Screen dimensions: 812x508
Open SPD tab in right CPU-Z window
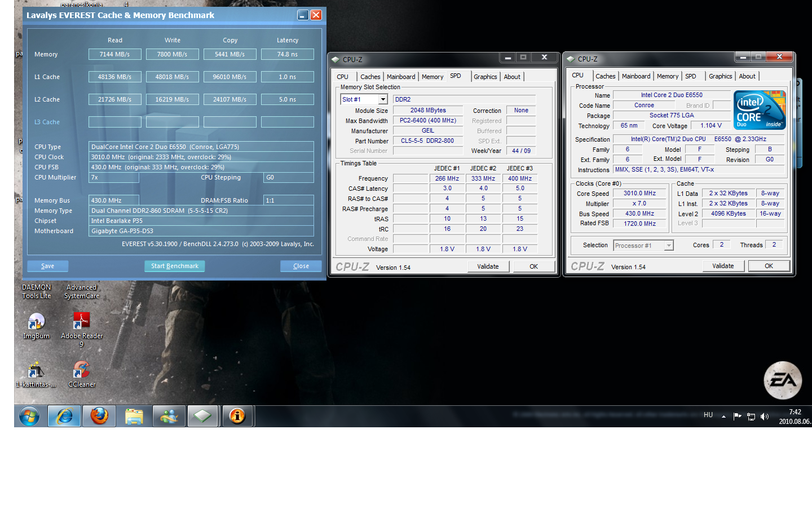(x=691, y=76)
